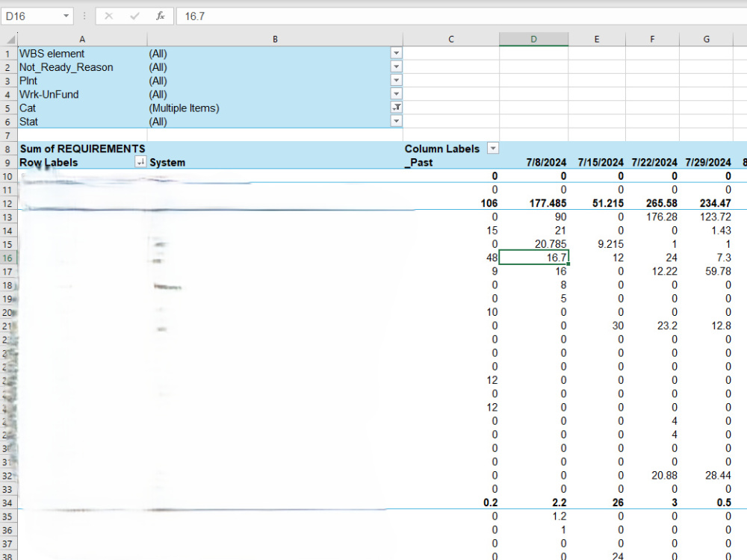Click the _Past column label cell
747x560 pixels.
[451, 162]
